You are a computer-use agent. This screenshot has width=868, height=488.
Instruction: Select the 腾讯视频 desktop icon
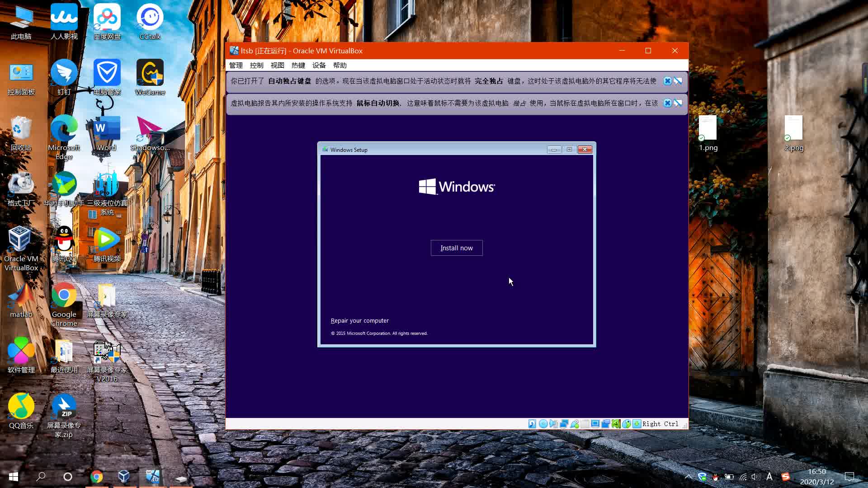(107, 244)
